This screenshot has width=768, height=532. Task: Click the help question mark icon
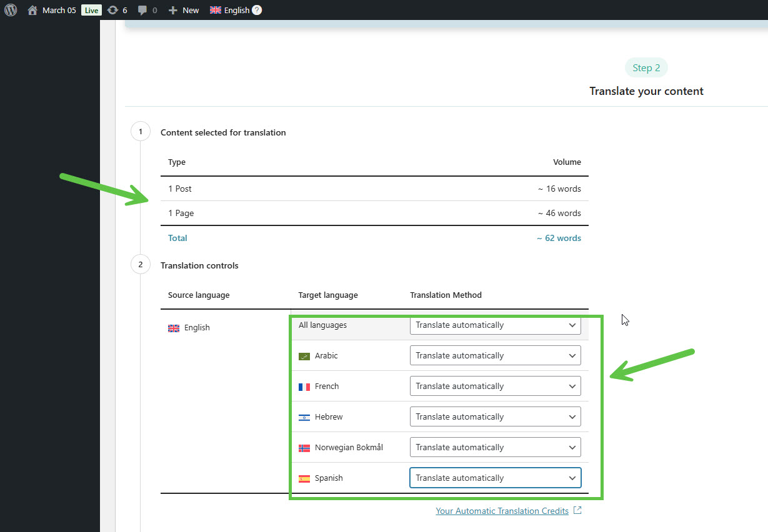pos(257,10)
